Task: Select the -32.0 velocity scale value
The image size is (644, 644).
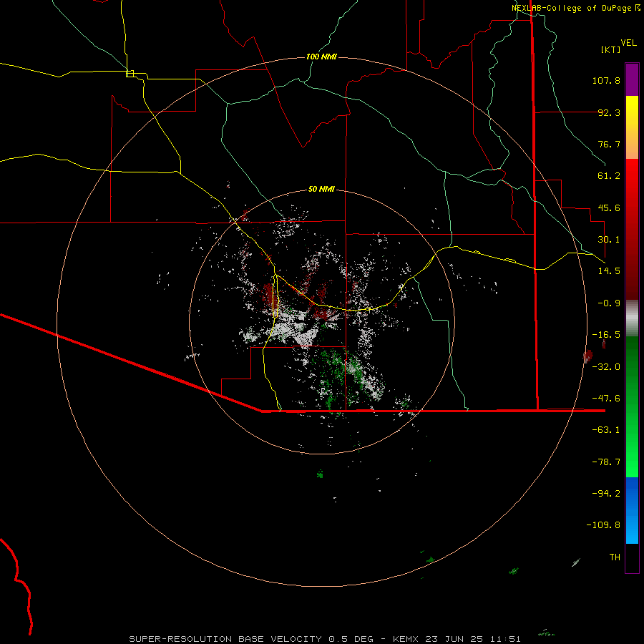Action: pos(606,367)
